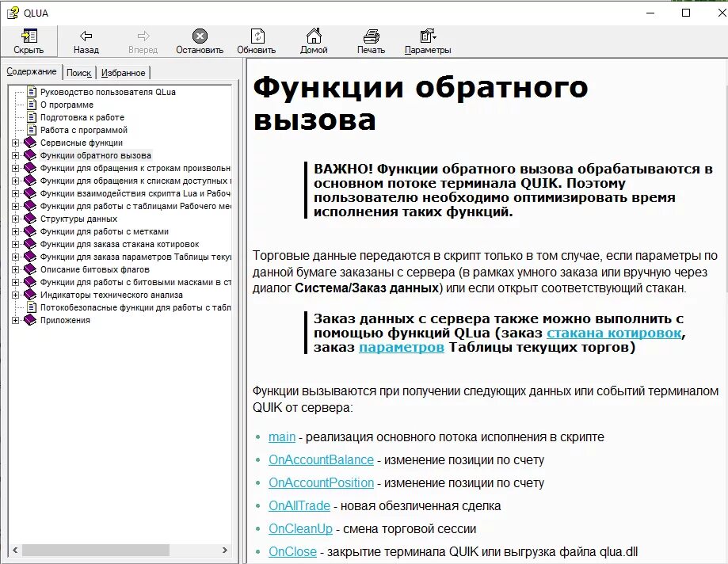Click the page icon next to 'Работа с программой'

[x=32, y=129]
